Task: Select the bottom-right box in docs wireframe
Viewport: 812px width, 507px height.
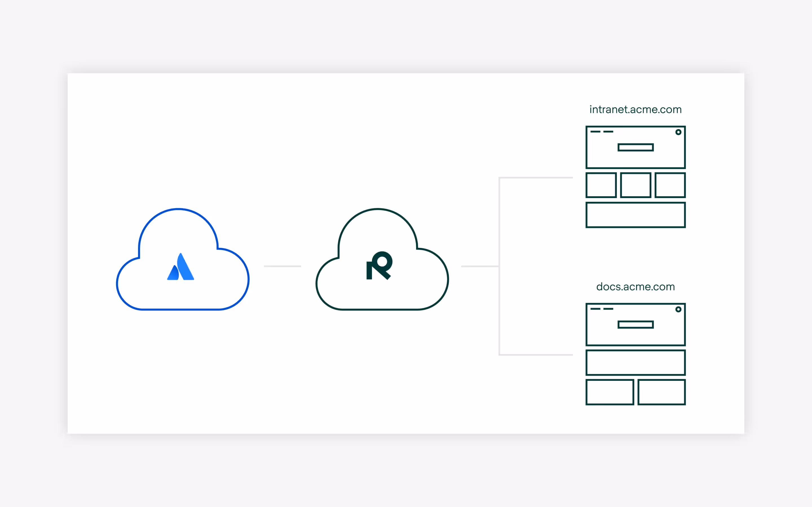Action: click(661, 392)
